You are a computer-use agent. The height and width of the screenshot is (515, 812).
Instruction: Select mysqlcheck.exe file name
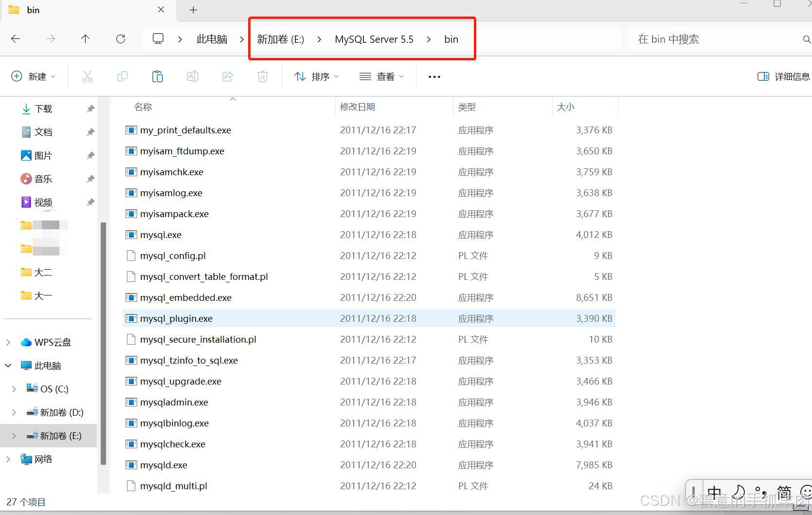[x=173, y=444]
